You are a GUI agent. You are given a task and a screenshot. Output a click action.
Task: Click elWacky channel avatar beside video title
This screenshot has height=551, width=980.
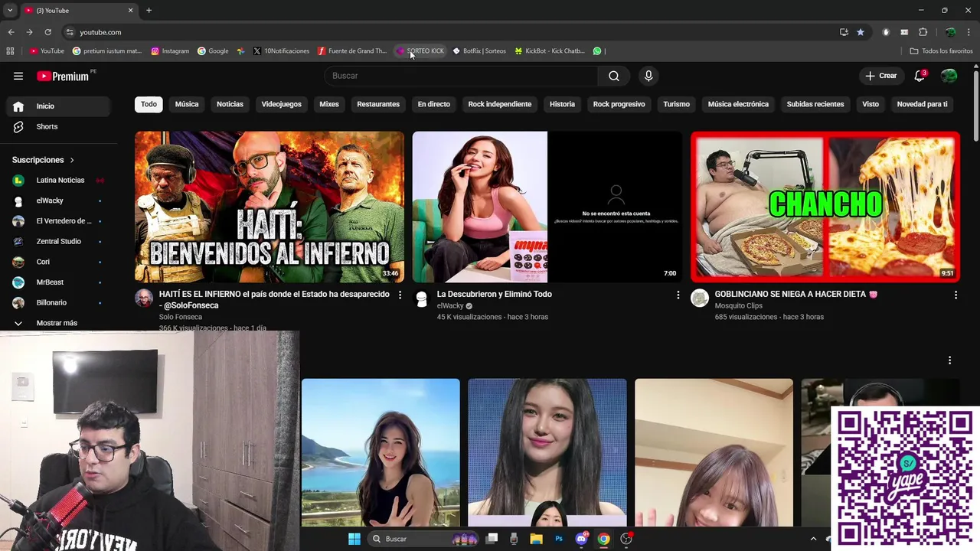(421, 298)
